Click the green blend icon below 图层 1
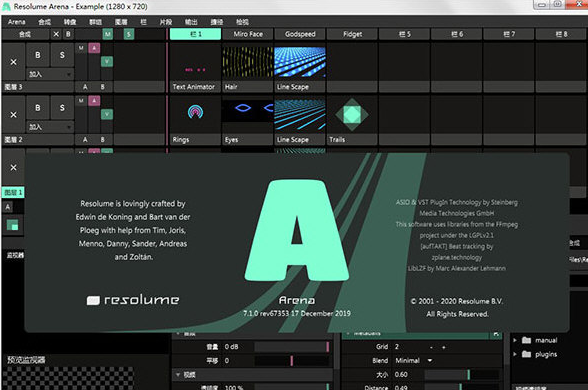588x390 pixels. coord(12,225)
